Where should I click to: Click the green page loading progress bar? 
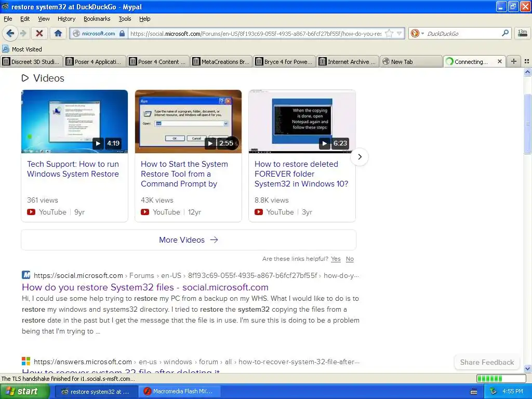501,378
